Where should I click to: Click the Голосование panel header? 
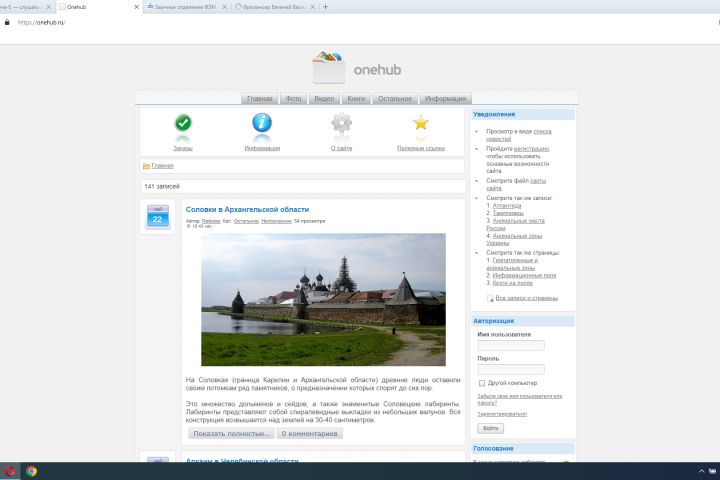(x=523, y=448)
